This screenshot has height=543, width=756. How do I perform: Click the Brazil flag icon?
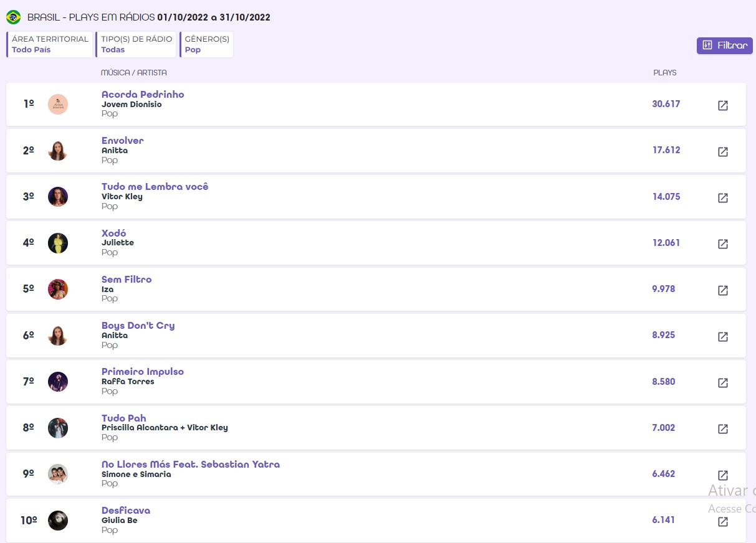click(x=13, y=17)
